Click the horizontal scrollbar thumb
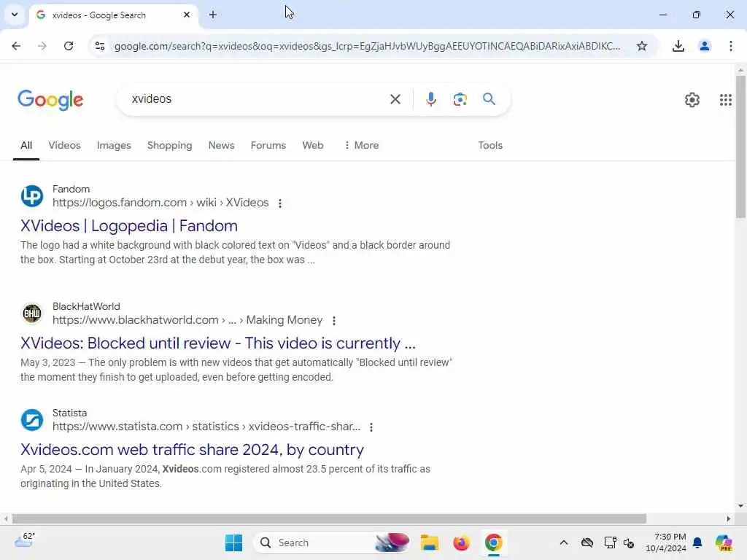 (329, 518)
